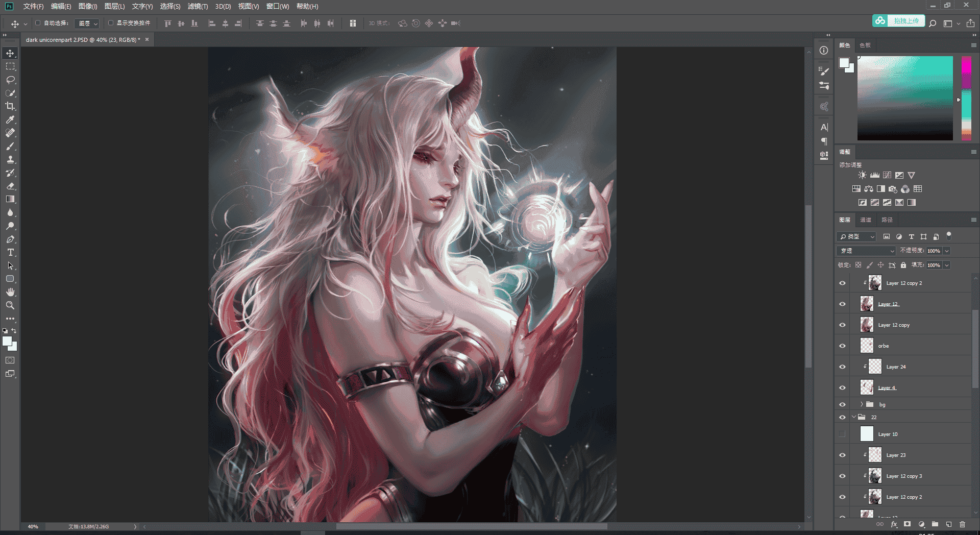Select the Eraser tool

click(x=10, y=186)
